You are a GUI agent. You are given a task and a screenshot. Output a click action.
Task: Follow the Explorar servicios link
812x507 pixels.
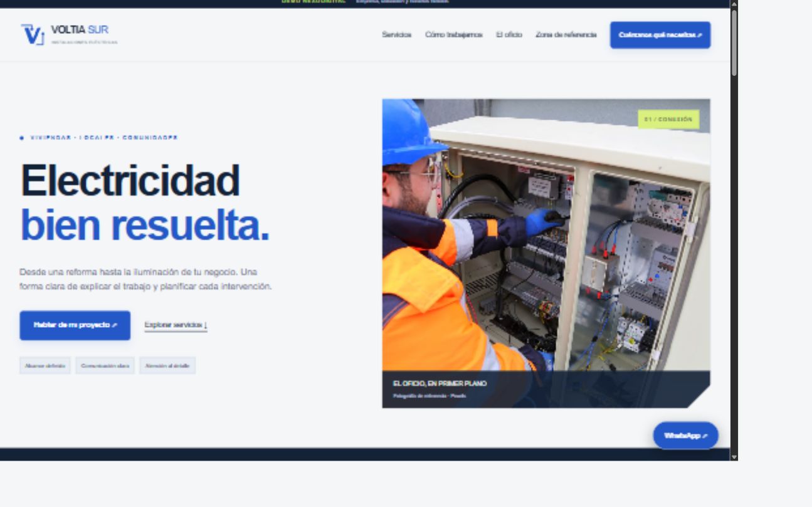click(176, 325)
